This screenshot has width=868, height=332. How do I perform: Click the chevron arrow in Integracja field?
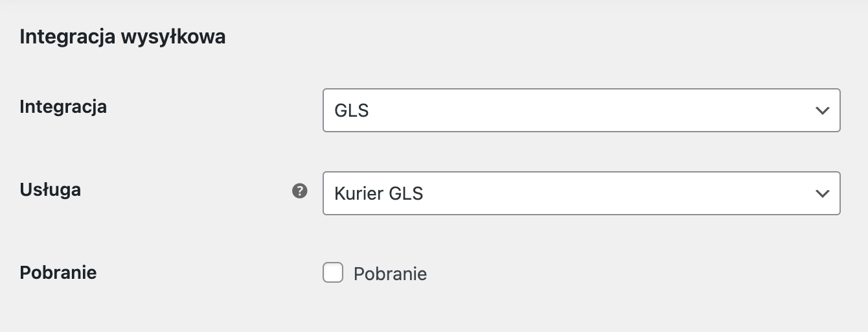(x=822, y=110)
